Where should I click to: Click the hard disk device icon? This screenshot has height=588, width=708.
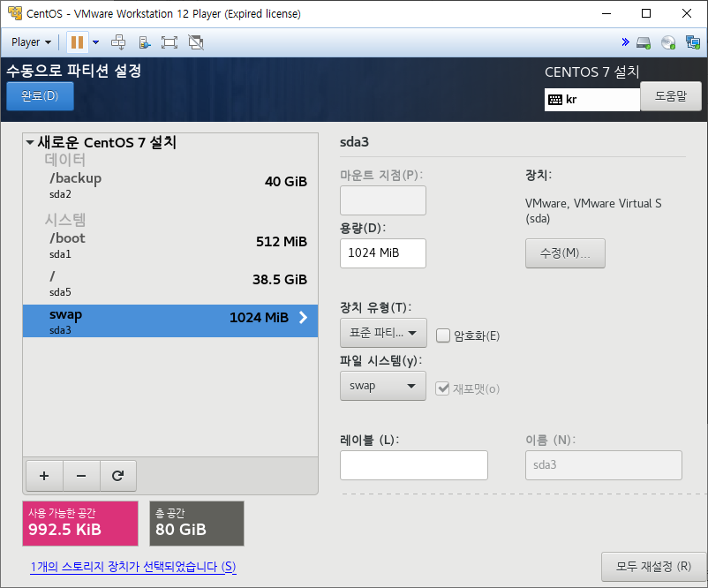[x=644, y=43]
